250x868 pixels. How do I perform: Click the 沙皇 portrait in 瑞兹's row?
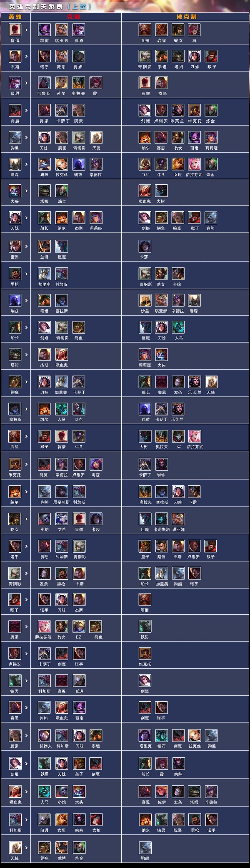tap(145, 300)
